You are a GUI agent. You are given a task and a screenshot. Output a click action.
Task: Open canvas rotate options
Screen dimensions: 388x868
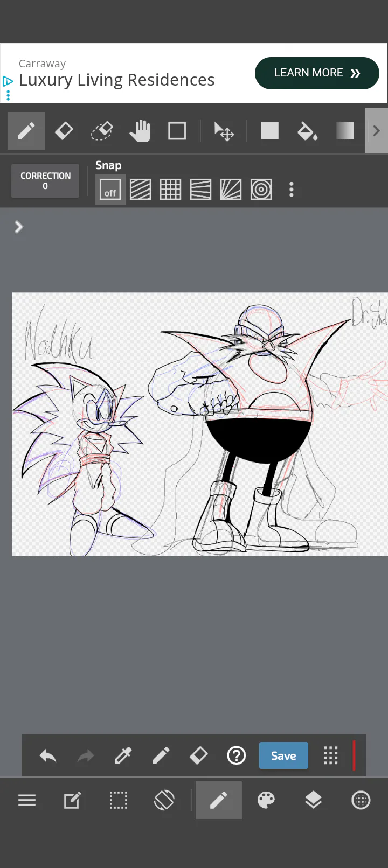(164, 801)
